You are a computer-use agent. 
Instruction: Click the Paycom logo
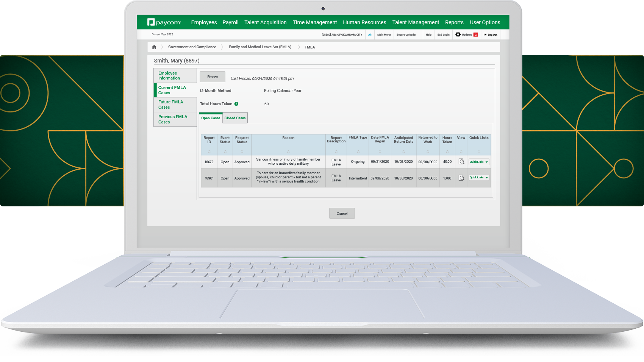(164, 22)
